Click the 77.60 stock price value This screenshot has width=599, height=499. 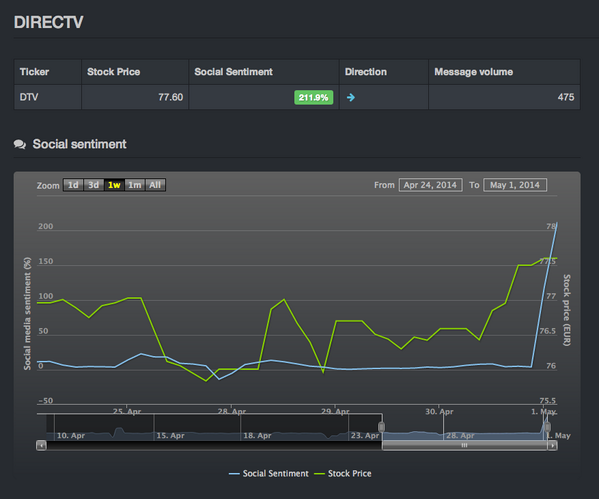pos(171,97)
